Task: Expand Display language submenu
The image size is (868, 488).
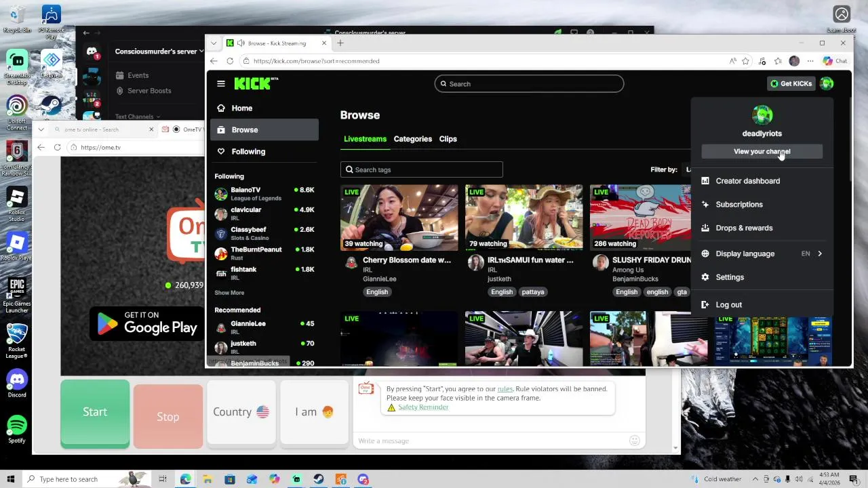Action: (762, 253)
